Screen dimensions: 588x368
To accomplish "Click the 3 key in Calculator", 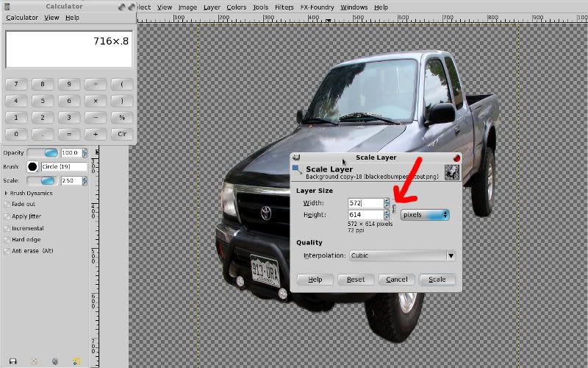I will 69,118.
